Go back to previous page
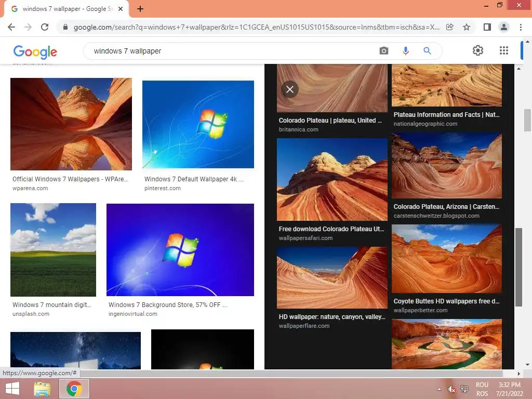Viewport: 532px width, 399px height. (11, 27)
